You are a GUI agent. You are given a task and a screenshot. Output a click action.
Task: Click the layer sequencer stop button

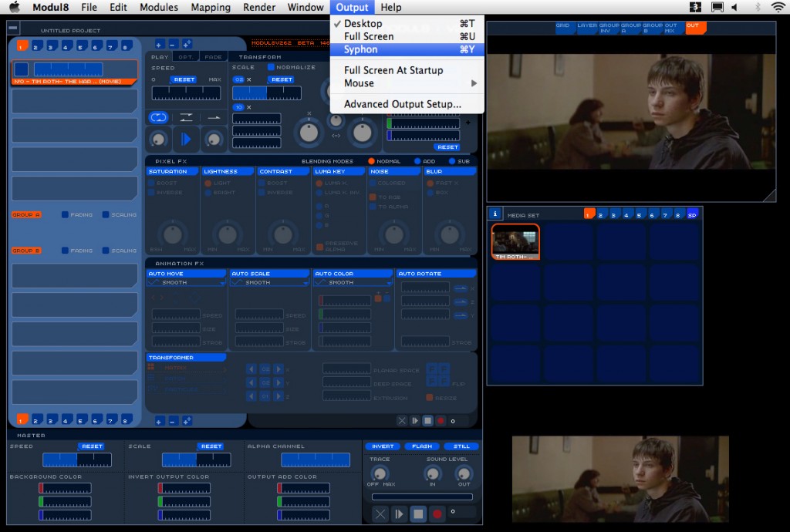click(427, 421)
